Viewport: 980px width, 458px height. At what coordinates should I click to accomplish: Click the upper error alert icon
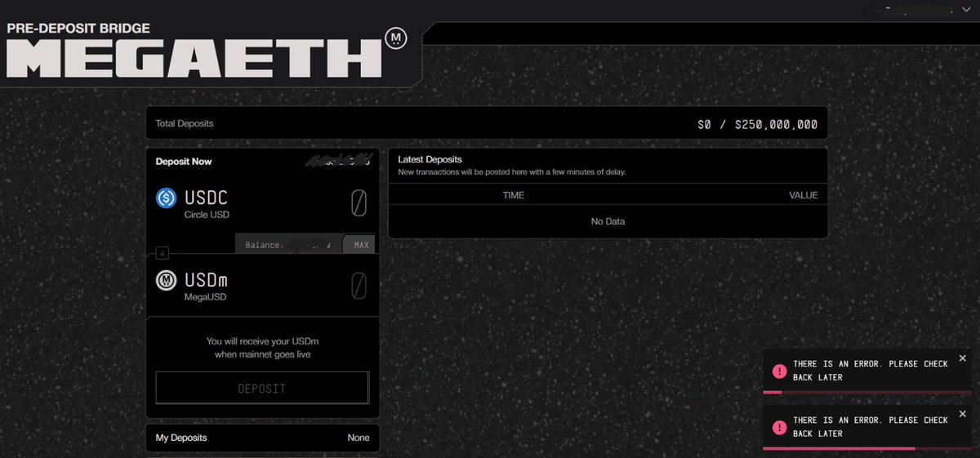pyautogui.click(x=779, y=371)
